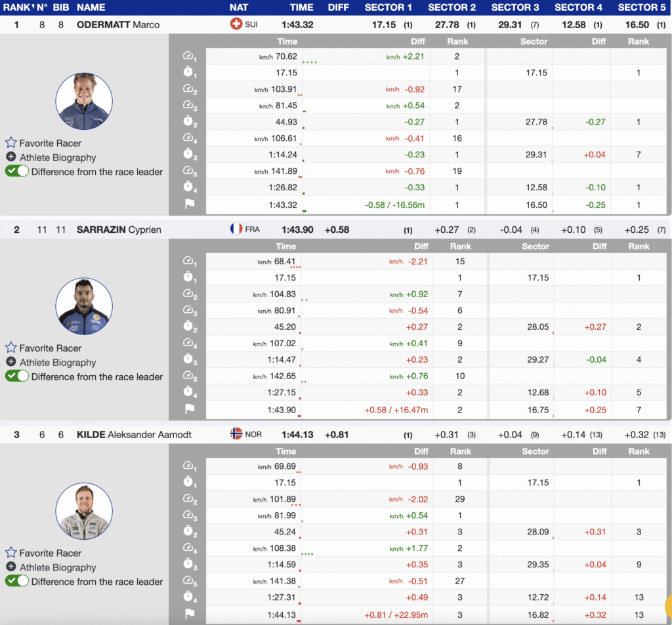Sort by the RANK column header
672x625 pixels.
tap(18, 7)
